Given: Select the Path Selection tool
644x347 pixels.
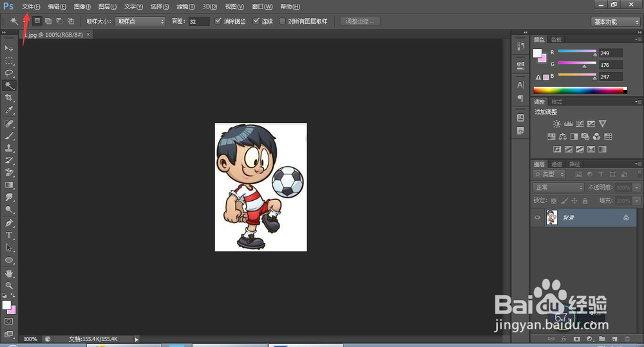Looking at the screenshot, I should point(8,248).
